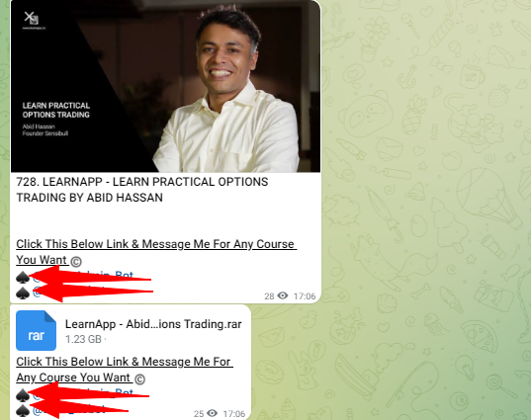The width and height of the screenshot is (531, 420).
Task: Click the title '728. LEARNAPP - LEARN PRACTICAL OPTIONS'
Action: 142,182
